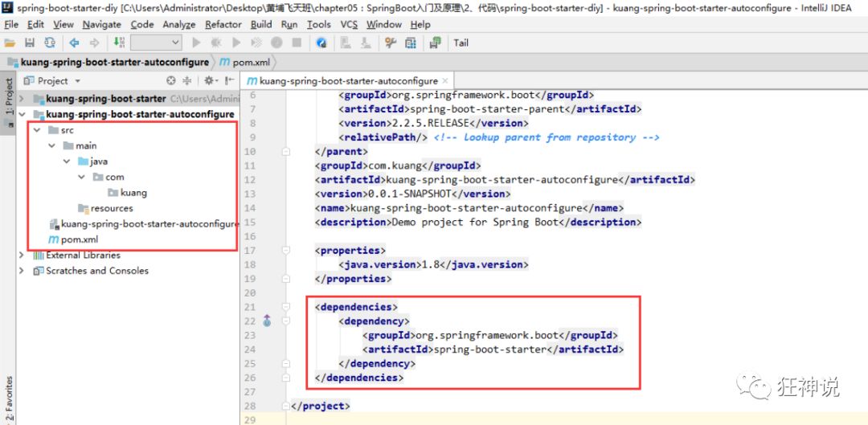Click the Hide Project panel icon
The image size is (868, 425).
point(229,81)
